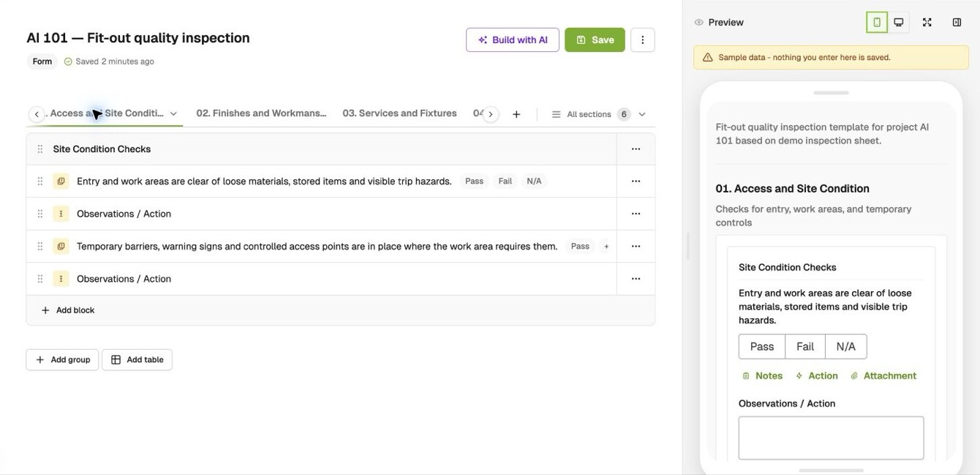Switch preview to mobile device view
This screenshot has height=475, width=980.
point(877,23)
